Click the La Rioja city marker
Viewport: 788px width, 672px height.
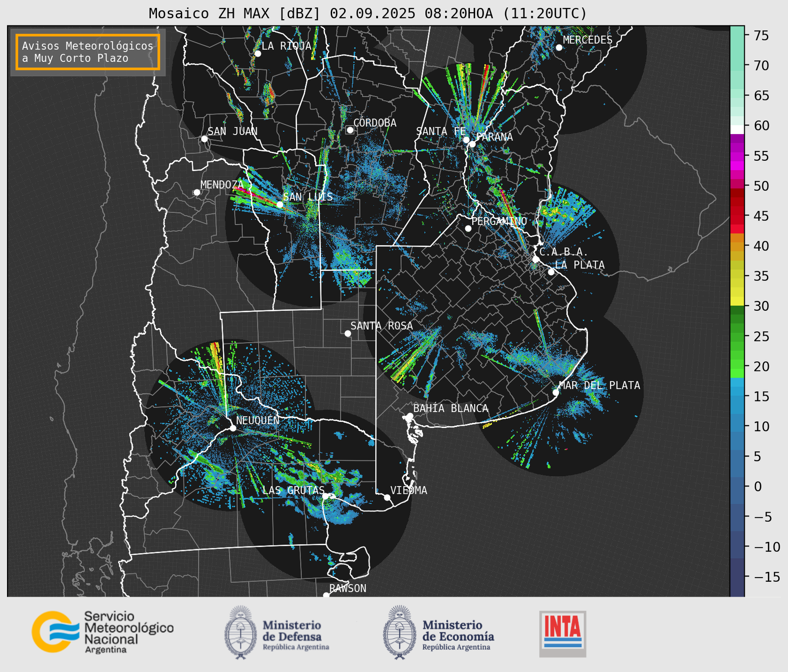click(x=258, y=54)
